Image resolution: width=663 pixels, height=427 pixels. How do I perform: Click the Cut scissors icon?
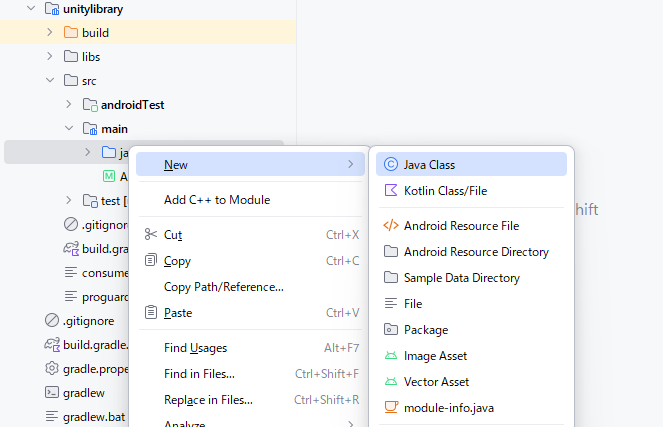pyautogui.click(x=151, y=235)
